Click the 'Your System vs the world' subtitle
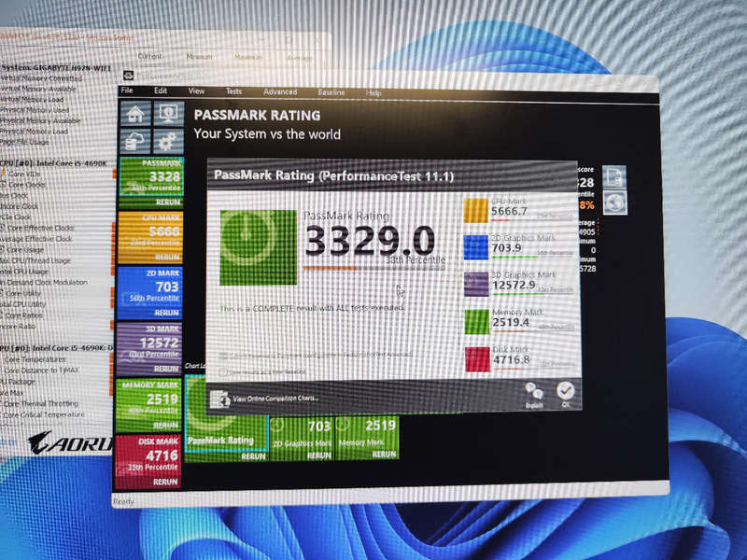 [267, 133]
